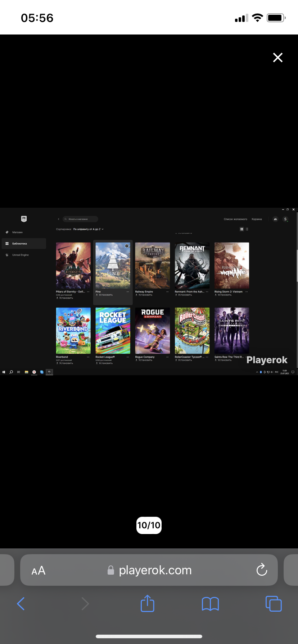This screenshot has height=644, width=298.
Task: Open Windows notification center icon
Action: click(293, 372)
